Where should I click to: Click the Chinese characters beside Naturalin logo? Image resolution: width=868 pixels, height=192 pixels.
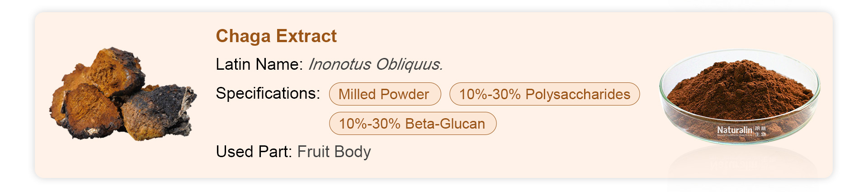click(x=760, y=131)
